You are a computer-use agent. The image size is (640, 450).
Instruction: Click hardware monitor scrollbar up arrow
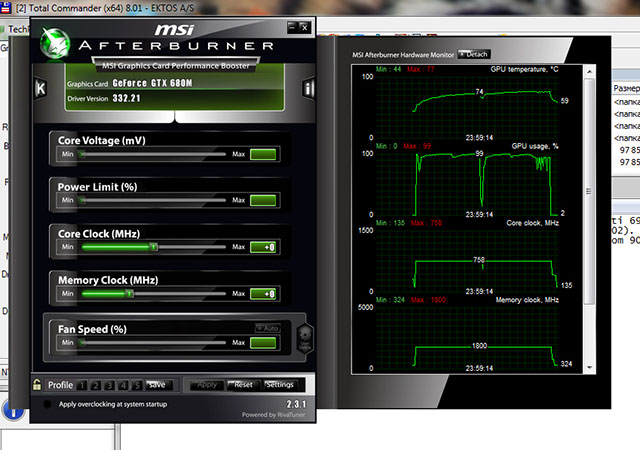tap(589, 72)
